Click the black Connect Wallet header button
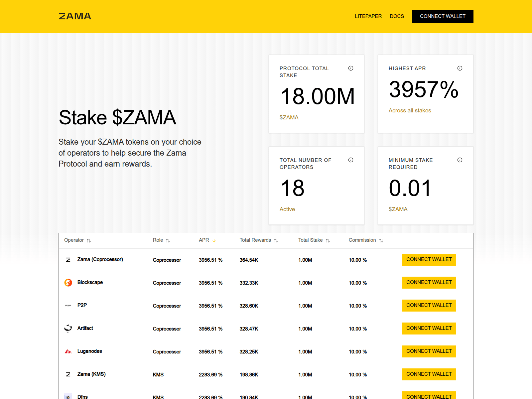Viewport: 532px width, 399px height. pos(443,16)
